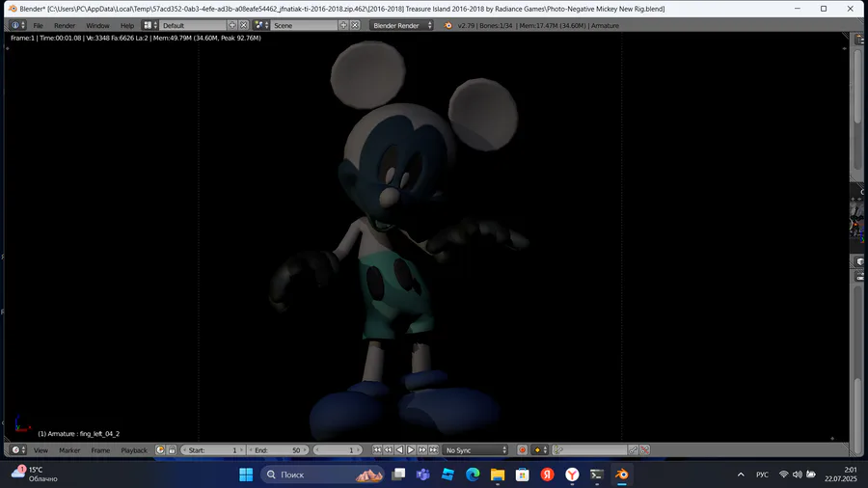Open the timeline View menu

(41, 450)
